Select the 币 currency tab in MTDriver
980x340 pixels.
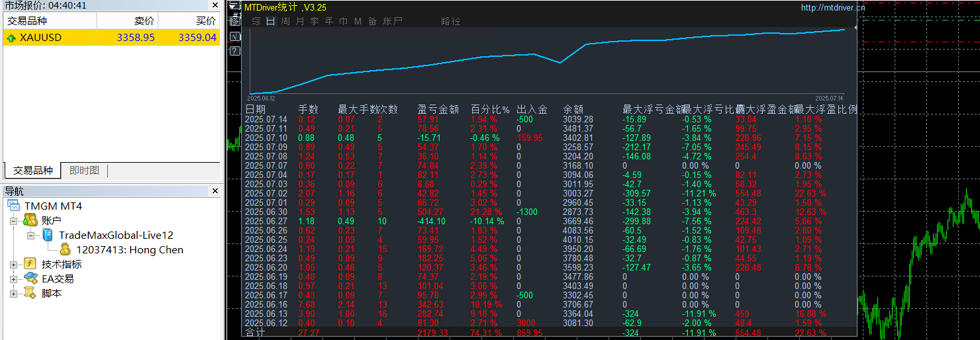coord(344,21)
